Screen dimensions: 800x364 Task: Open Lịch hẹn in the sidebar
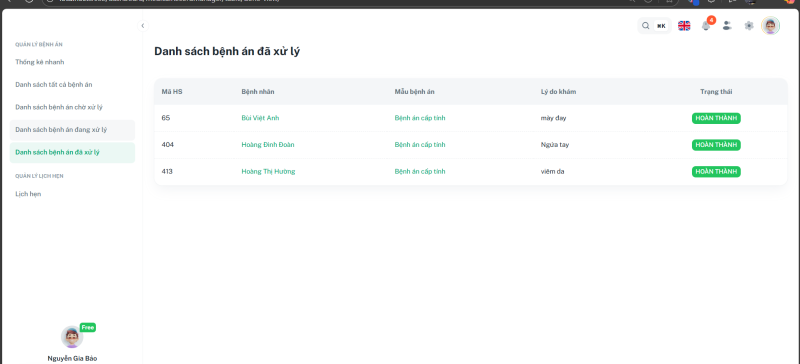pyautogui.click(x=28, y=194)
